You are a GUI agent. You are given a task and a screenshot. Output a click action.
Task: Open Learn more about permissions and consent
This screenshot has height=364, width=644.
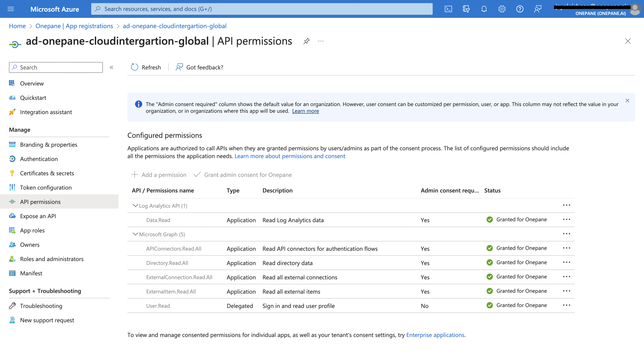290,156
